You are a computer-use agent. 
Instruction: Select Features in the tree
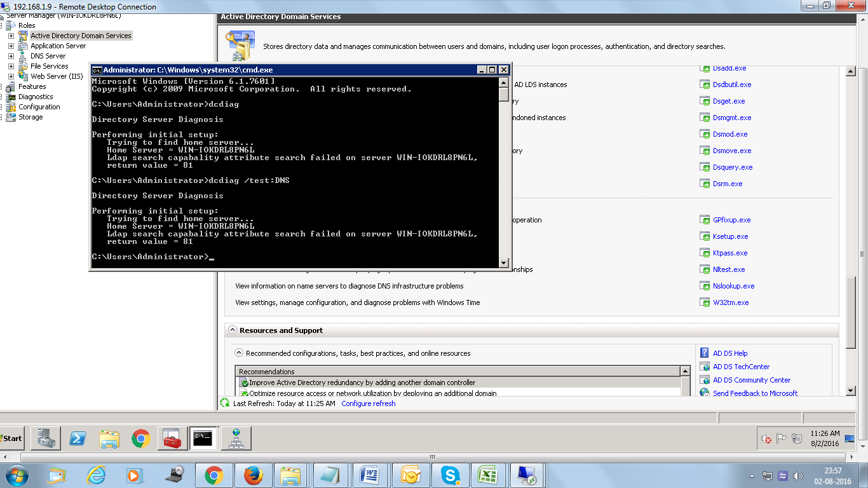coord(32,86)
